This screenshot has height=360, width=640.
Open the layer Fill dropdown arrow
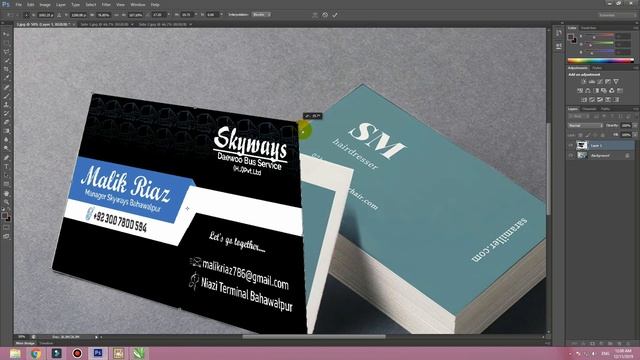[635, 135]
